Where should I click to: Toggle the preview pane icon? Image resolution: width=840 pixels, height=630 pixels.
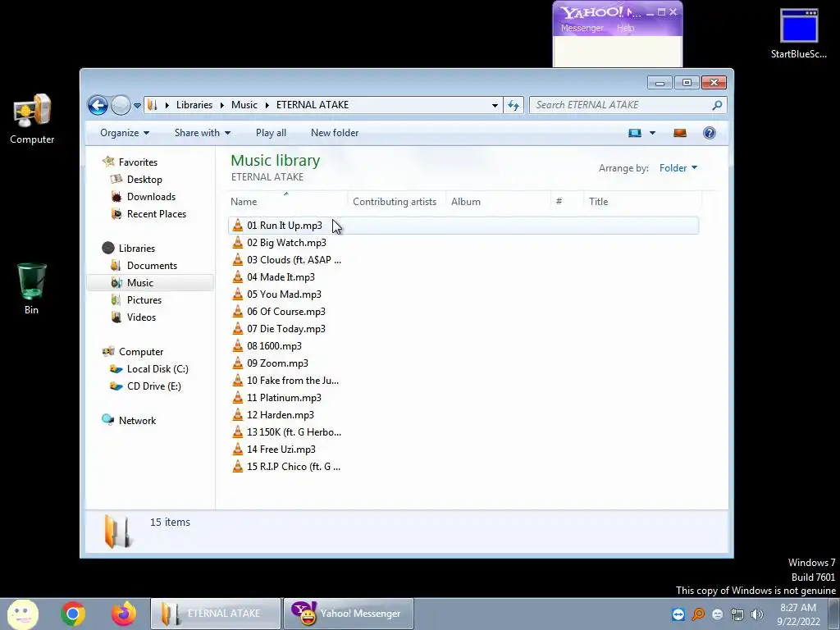pyautogui.click(x=680, y=133)
